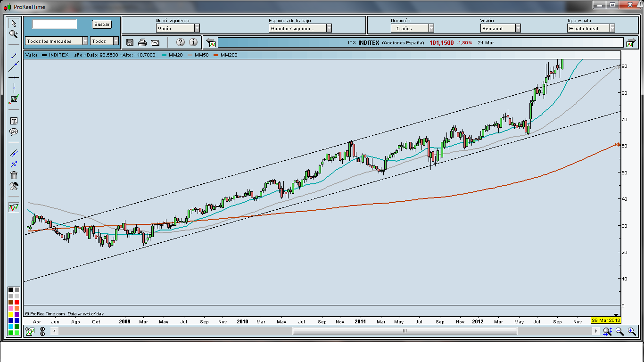Click the zoom out magnifier icon

(x=619, y=331)
